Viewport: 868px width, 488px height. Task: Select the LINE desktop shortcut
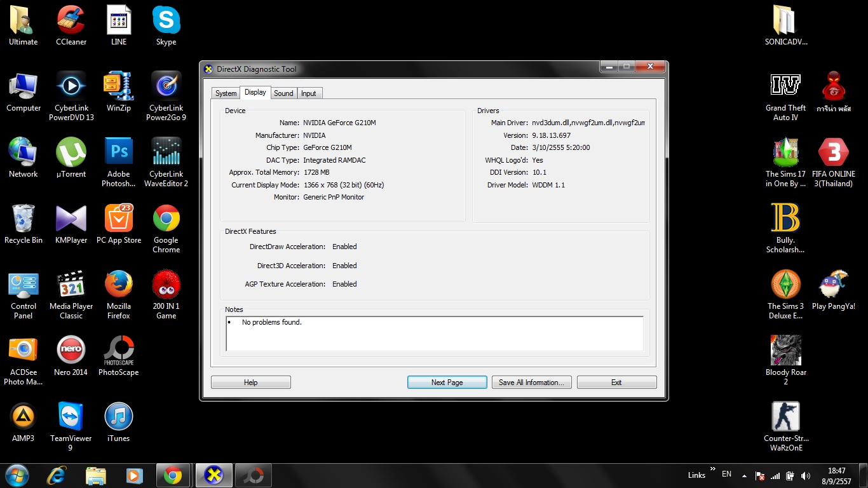(119, 26)
